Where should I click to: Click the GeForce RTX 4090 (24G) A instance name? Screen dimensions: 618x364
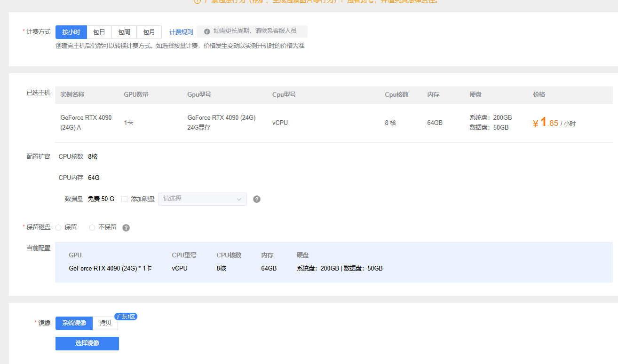pos(86,123)
